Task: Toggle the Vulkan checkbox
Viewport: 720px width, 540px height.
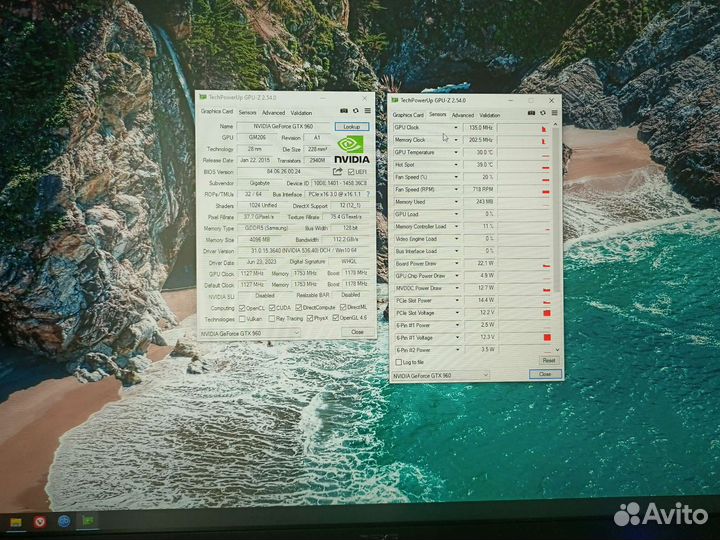Action: click(x=242, y=319)
